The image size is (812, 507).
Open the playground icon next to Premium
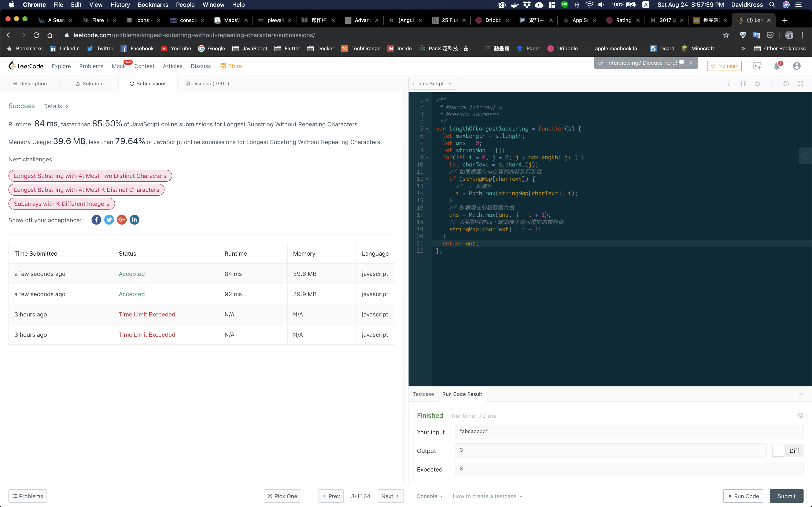point(757,66)
